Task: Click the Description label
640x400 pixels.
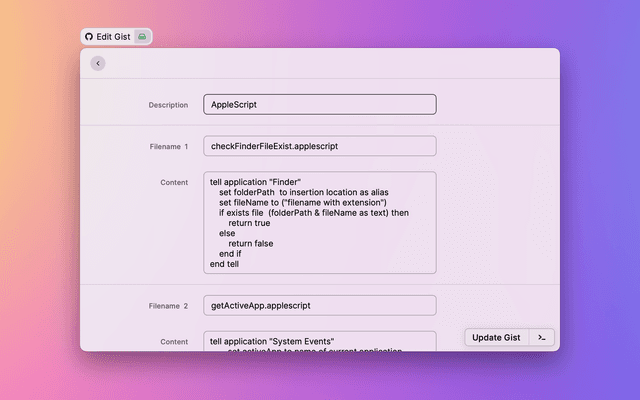Action: [x=168, y=104]
